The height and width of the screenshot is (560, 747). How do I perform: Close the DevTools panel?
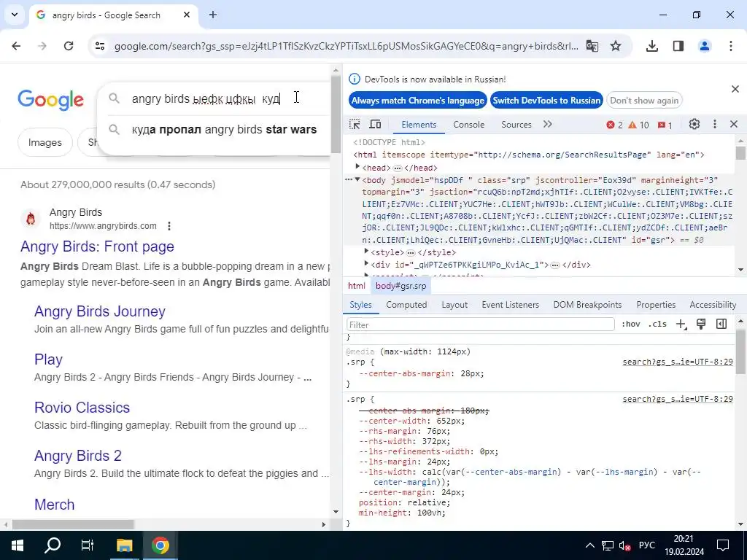click(x=734, y=124)
